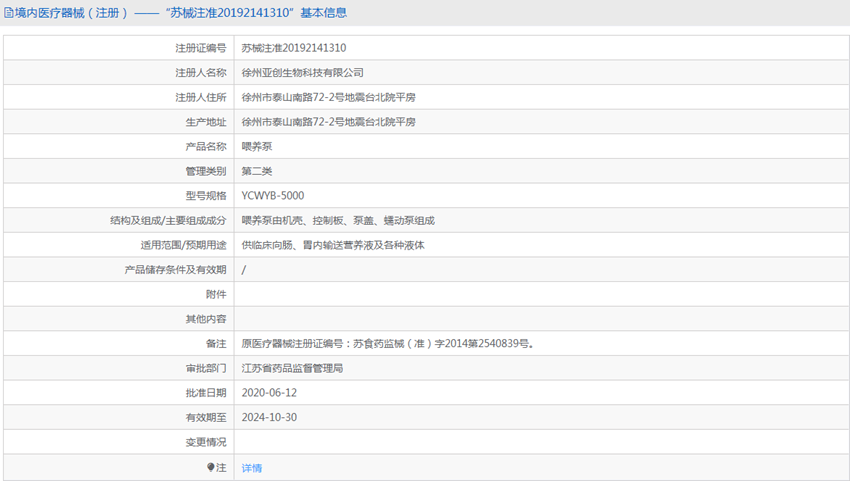Click approving department 江苏省药品监督管理局
The image size is (850, 481).
[x=292, y=368]
